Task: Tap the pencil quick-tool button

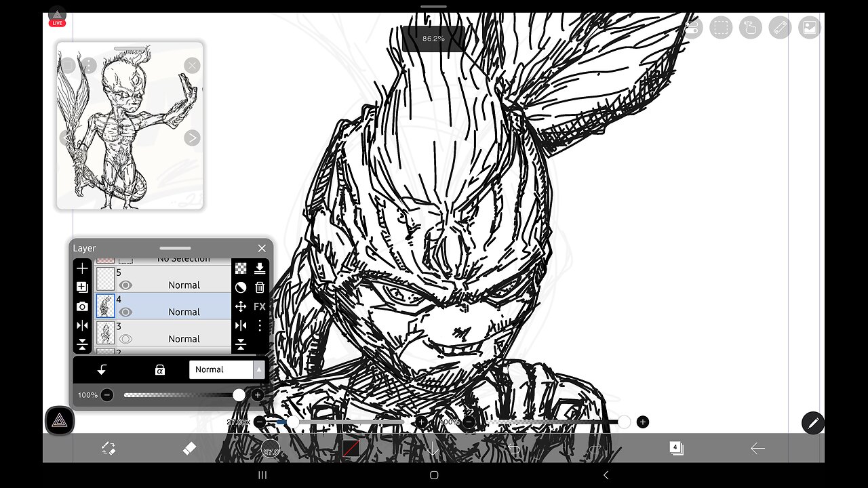Action: [x=813, y=423]
